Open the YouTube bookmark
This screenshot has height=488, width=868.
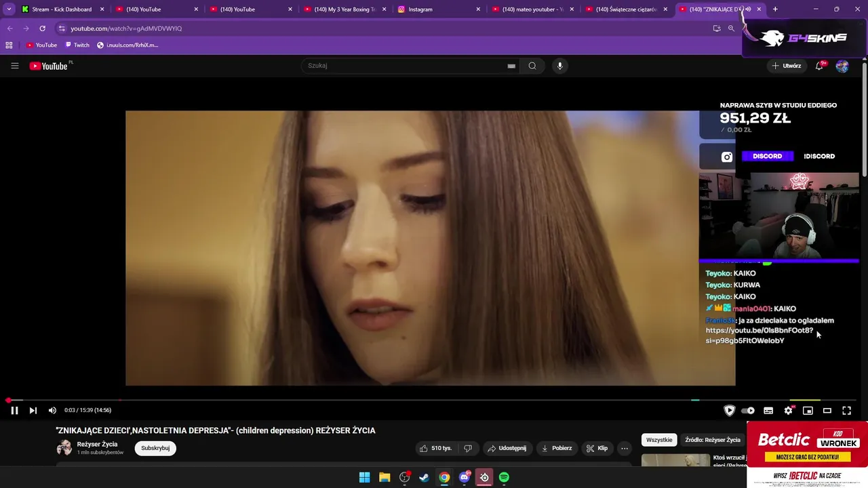tap(41, 45)
